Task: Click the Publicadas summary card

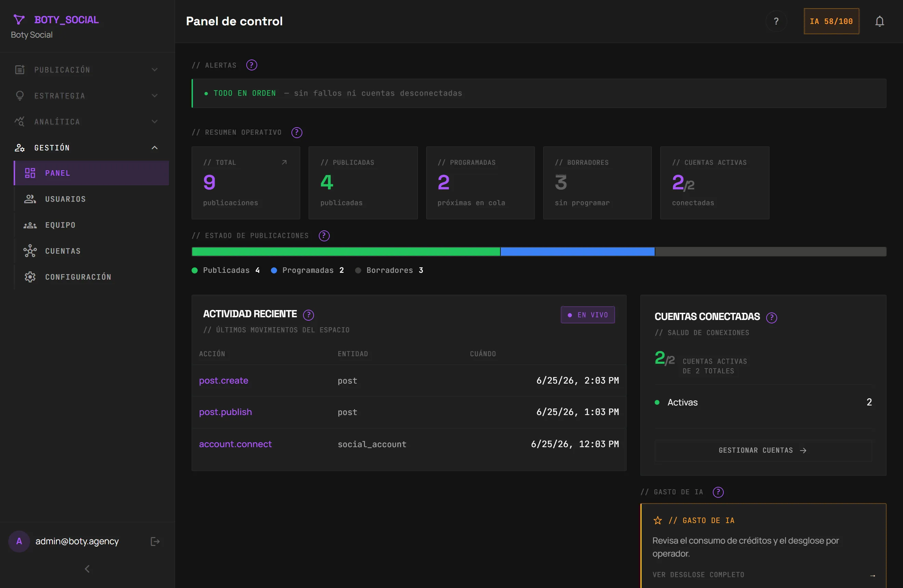Action: point(363,183)
